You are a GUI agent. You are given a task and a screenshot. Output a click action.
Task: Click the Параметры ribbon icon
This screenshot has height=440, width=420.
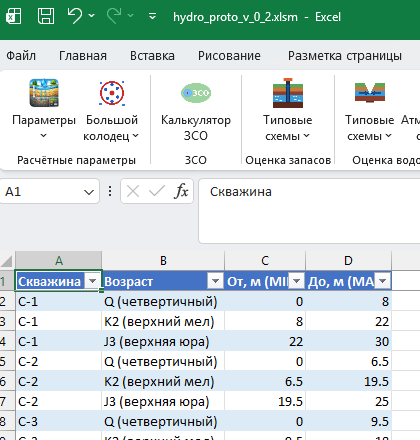[44, 93]
